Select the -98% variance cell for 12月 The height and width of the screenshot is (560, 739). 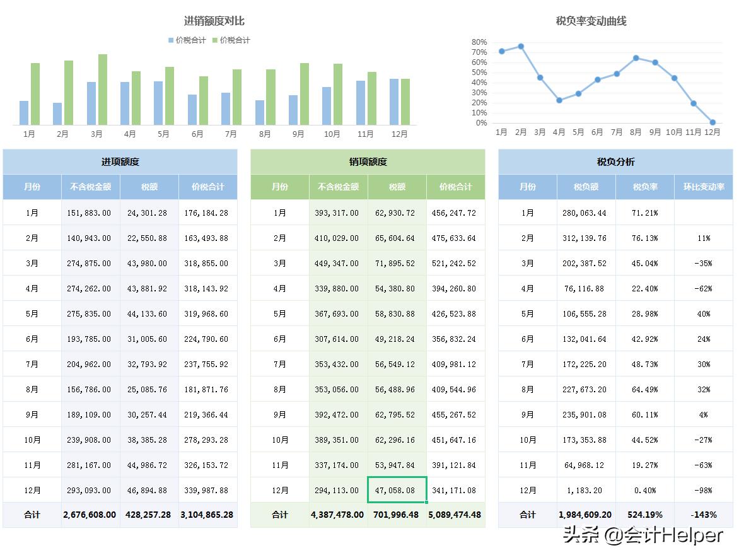click(x=705, y=490)
